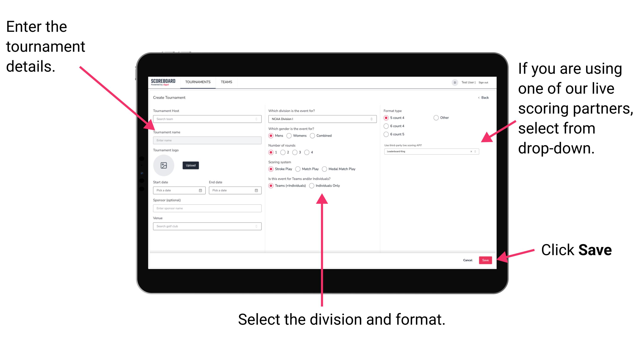Screen dimensions: 644x346
Task: Click the Upload tournament logo button
Action: [191, 165]
